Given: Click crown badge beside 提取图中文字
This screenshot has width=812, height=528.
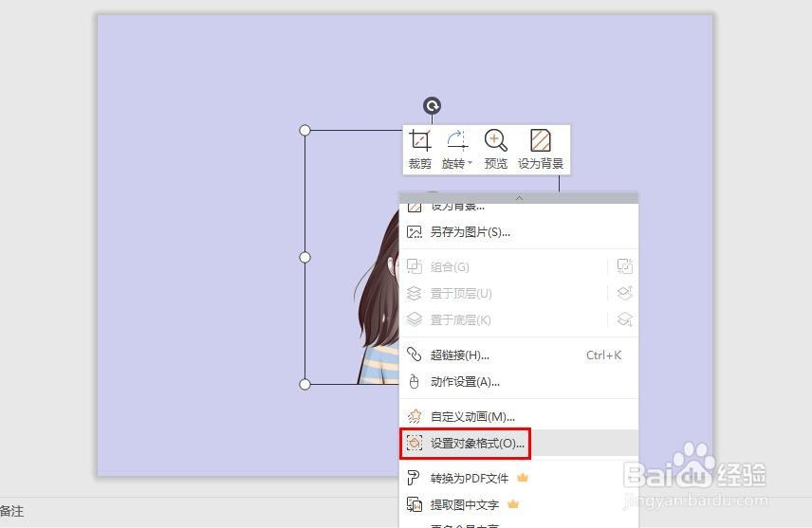Looking at the screenshot, I should tap(513, 503).
